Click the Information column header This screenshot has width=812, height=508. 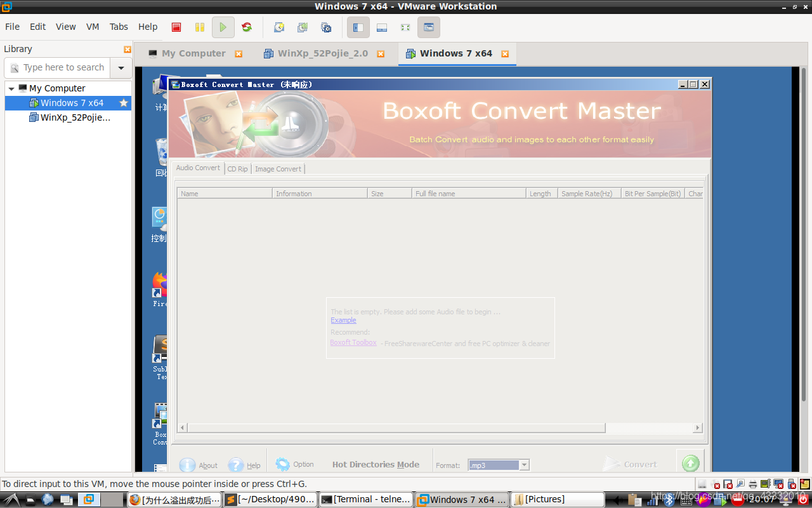click(x=320, y=194)
